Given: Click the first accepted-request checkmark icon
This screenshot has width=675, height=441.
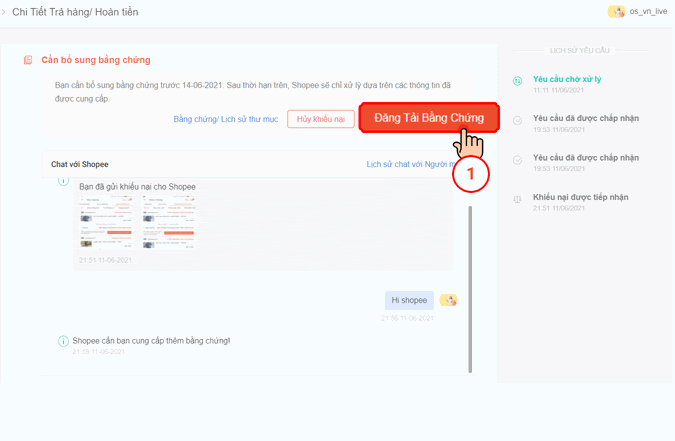Looking at the screenshot, I should 517,121.
